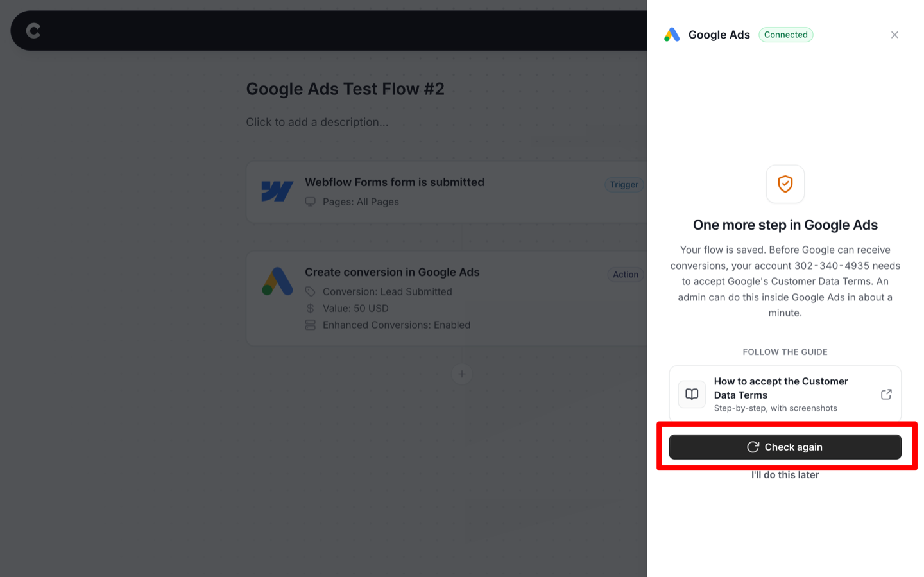Click the Connected status badge

(x=785, y=35)
